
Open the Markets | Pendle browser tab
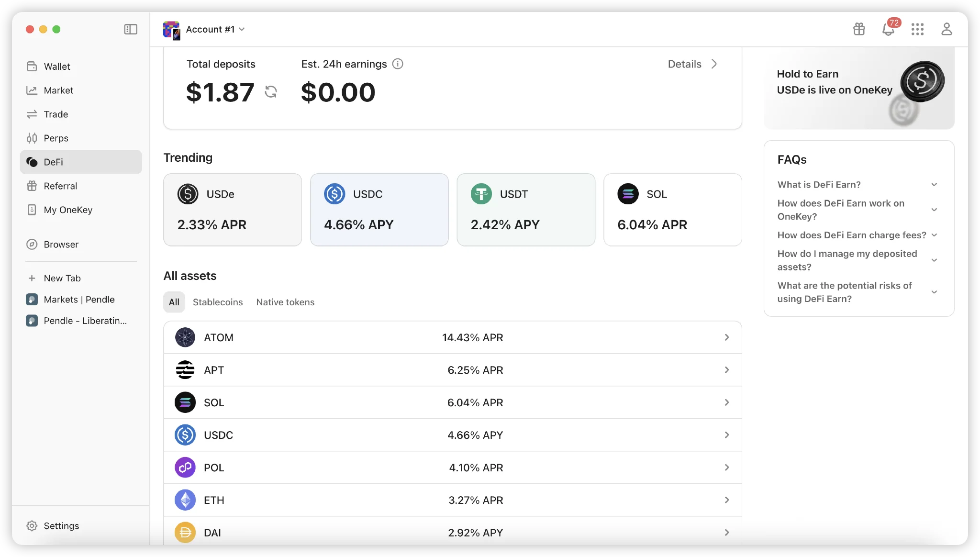coord(79,300)
